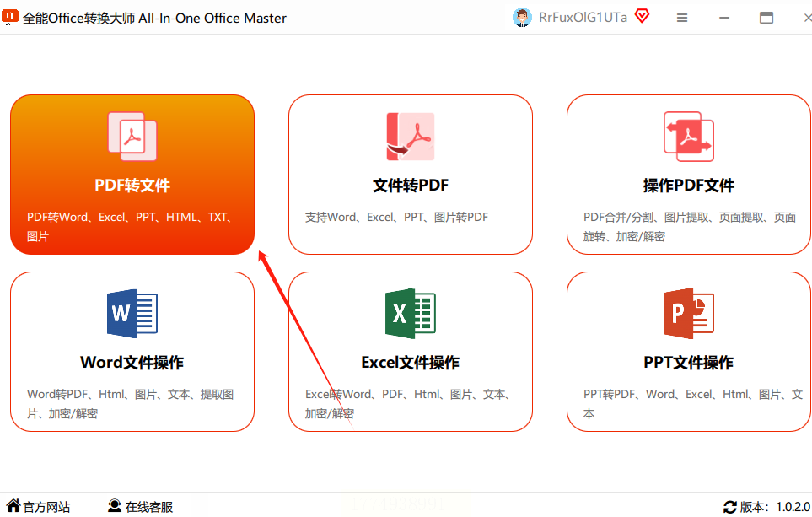Open the hamburger menu
This screenshot has height=517, width=812.
[x=682, y=18]
